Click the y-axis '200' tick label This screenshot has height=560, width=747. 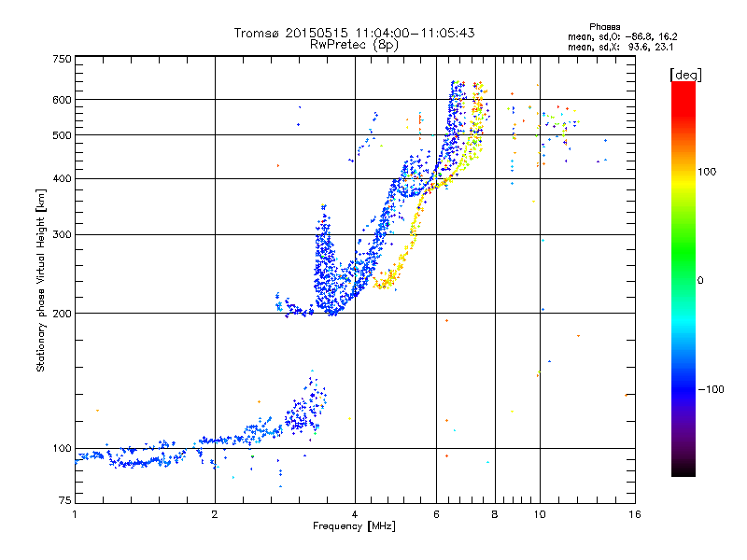pyautogui.click(x=63, y=314)
